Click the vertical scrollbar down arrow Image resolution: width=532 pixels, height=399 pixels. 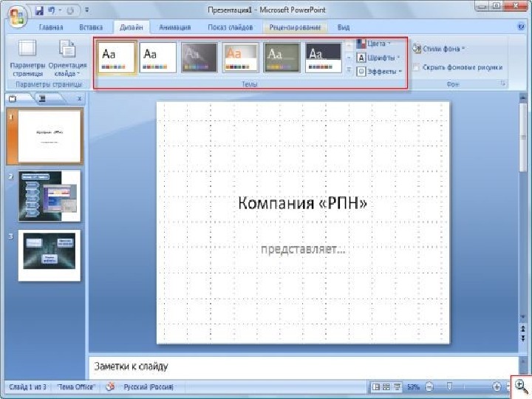coord(523,317)
